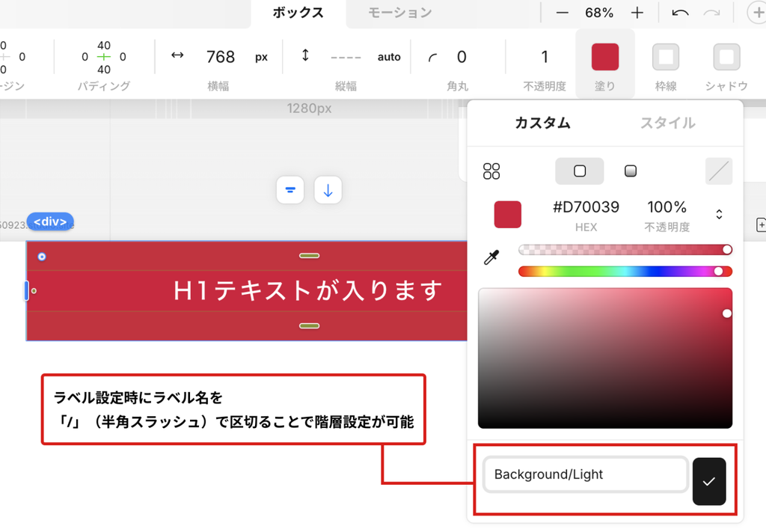This screenshot has height=532, width=766.
Task: Click the no-fill diagonal slash icon
Action: pyautogui.click(x=718, y=171)
